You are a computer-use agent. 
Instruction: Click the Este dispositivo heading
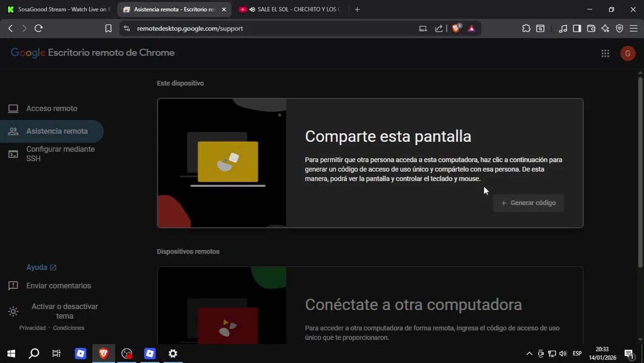coord(180,83)
